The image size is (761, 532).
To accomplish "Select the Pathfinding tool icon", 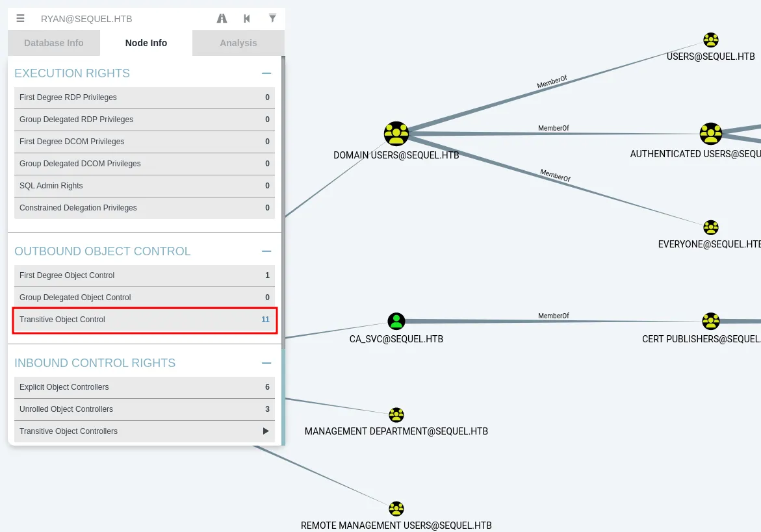I will pos(222,18).
